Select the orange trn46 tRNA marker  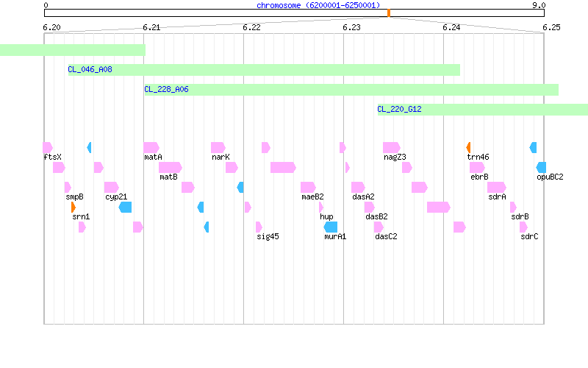click(x=468, y=148)
